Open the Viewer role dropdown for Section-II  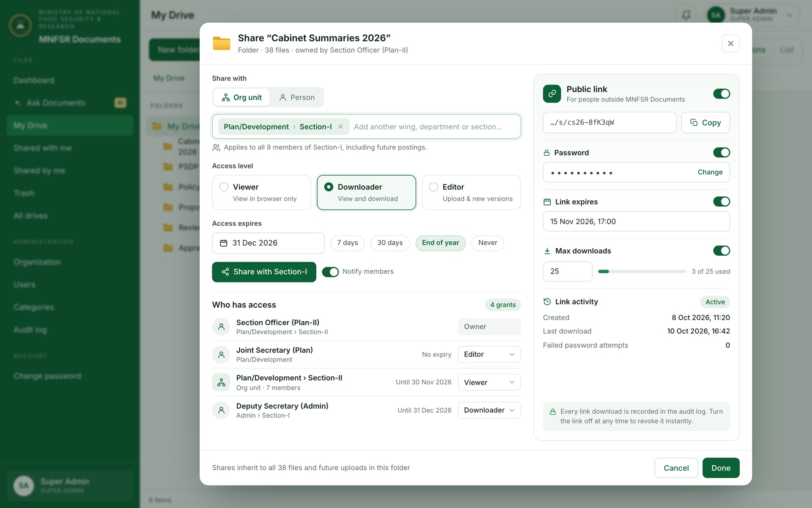[x=489, y=382]
